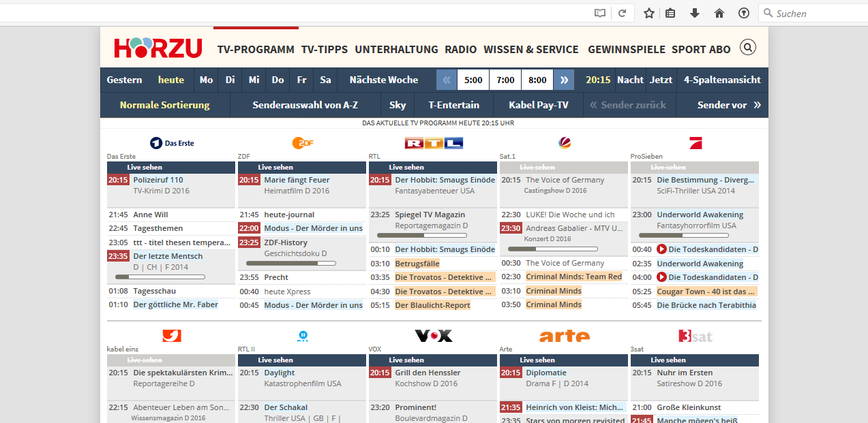This screenshot has height=423, width=868.
Task: Click the play icon beside 04:00 Die Todeskandidaten
Action: (661, 277)
